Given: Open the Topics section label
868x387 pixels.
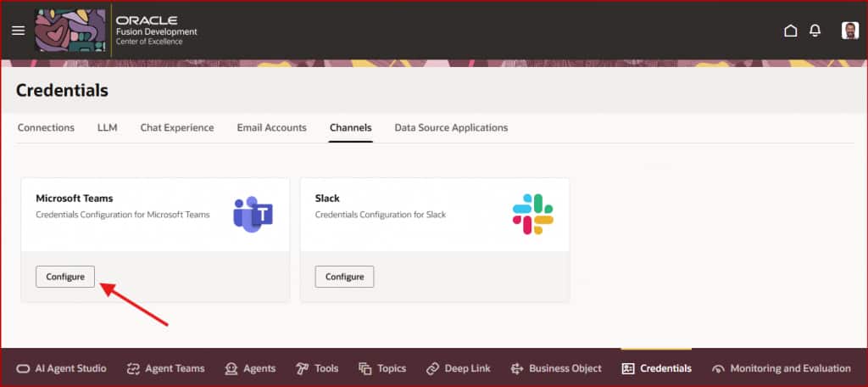Looking at the screenshot, I should point(392,368).
